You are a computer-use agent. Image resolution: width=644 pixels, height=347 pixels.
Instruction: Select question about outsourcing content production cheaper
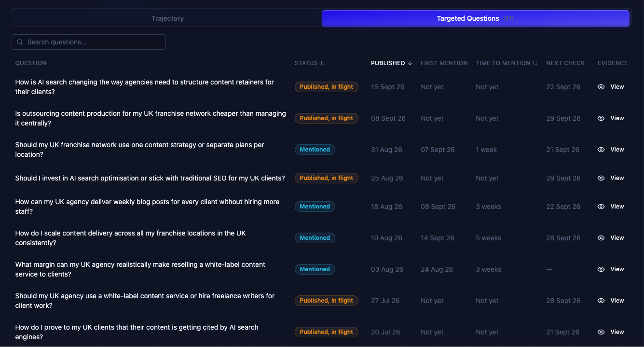pyautogui.click(x=151, y=118)
